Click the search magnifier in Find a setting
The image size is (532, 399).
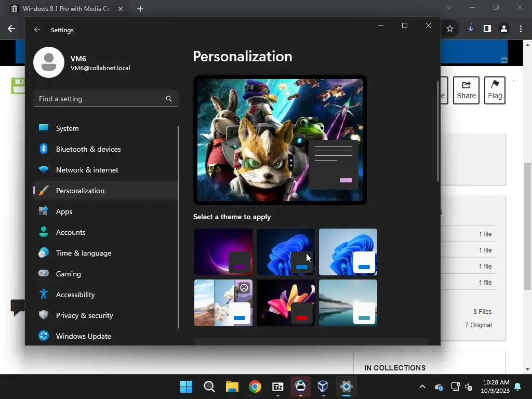tap(169, 99)
